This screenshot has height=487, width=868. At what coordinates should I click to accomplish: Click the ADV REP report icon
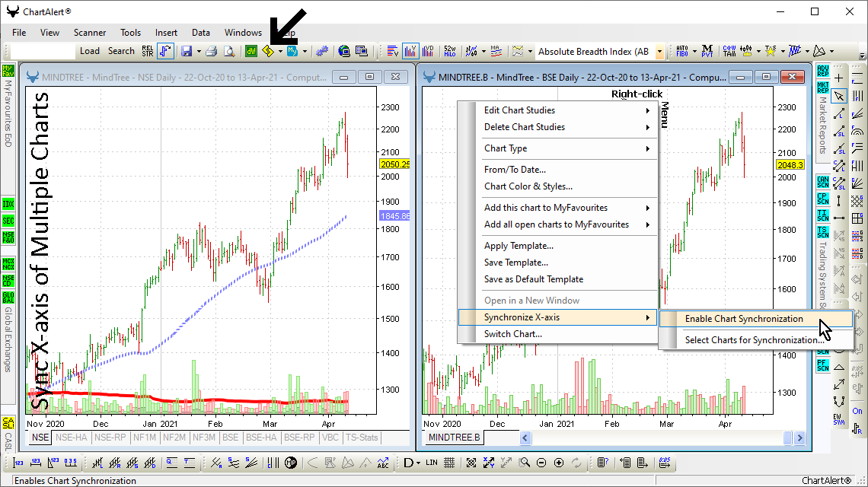(822, 71)
